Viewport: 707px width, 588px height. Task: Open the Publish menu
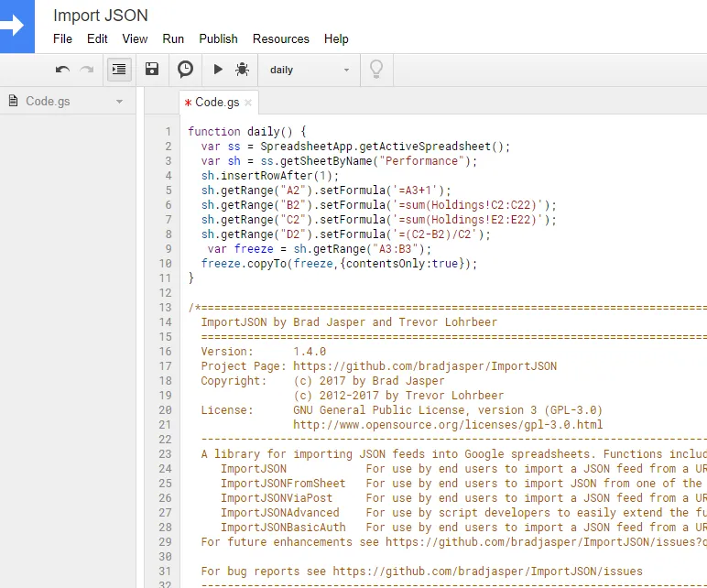(x=218, y=38)
